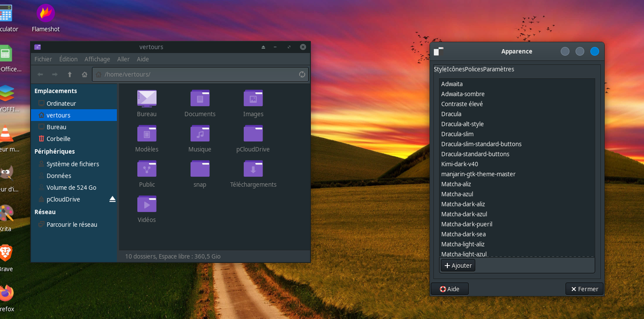The width and height of the screenshot is (644, 319).
Task: Open the snap folder icon
Action: [x=200, y=169]
